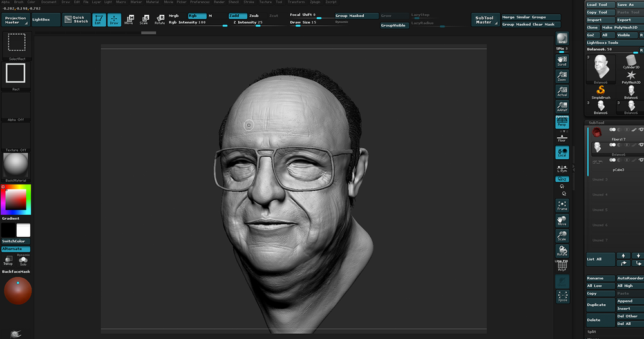Screen dimensions: 644x339
Task: Toggle L.Sym local symmetry
Action: point(562,168)
